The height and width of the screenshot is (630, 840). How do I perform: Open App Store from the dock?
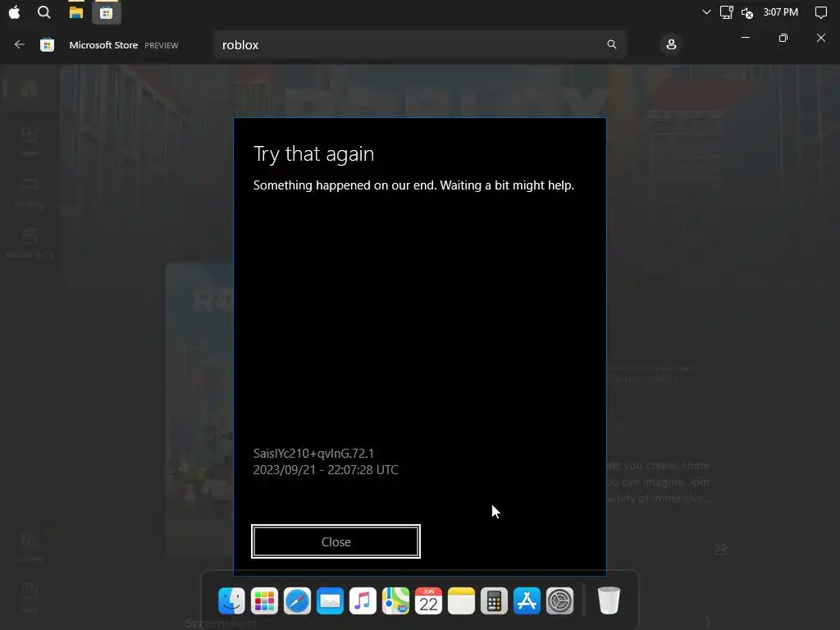527,600
